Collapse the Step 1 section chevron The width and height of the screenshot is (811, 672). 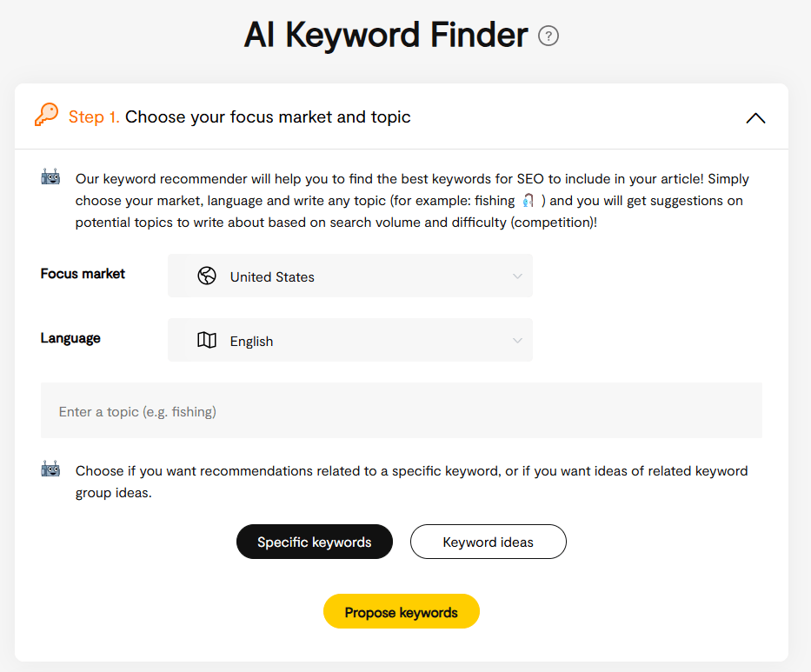coord(755,116)
